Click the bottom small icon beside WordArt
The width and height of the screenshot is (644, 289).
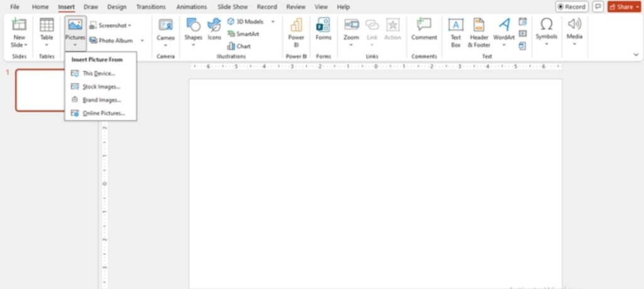tap(523, 46)
